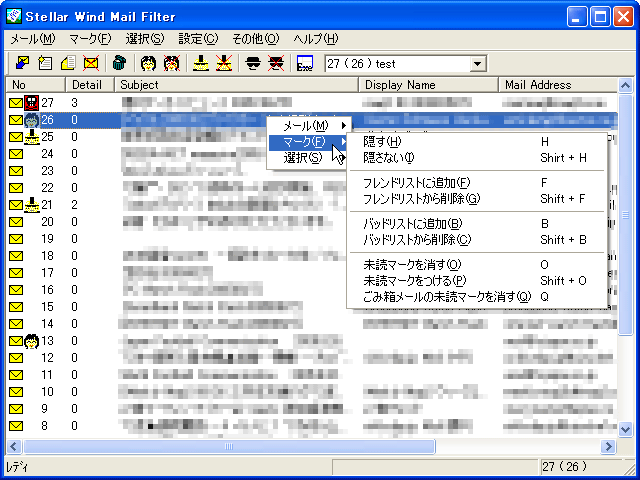The image size is (640, 480).
Task: Expand the 選択(S) context submenu
Action: pos(309,158)
